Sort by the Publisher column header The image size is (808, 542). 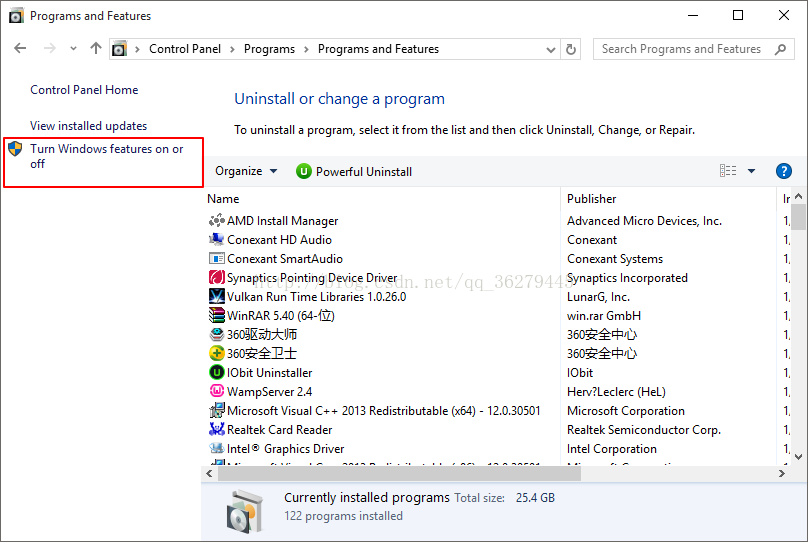591,199
